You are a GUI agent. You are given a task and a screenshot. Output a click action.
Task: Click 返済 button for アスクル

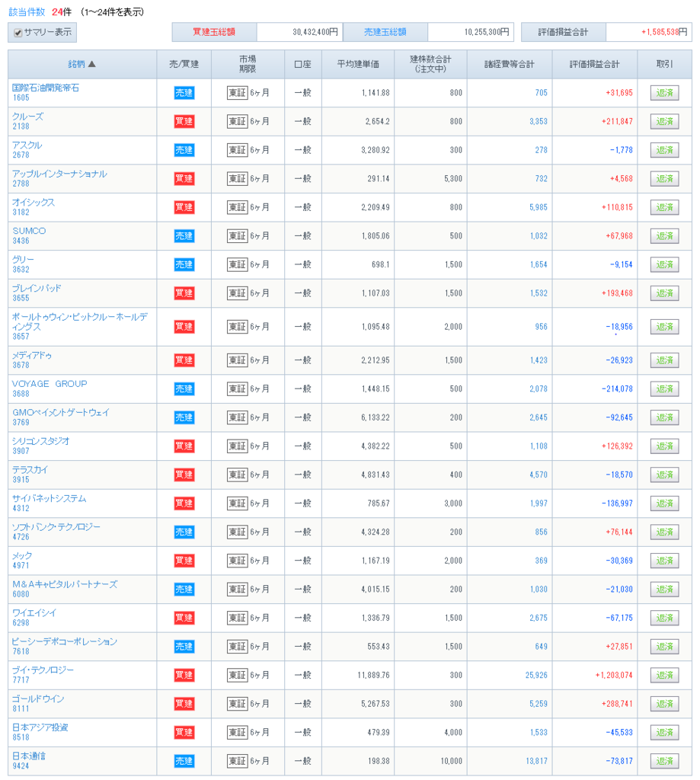664,150
